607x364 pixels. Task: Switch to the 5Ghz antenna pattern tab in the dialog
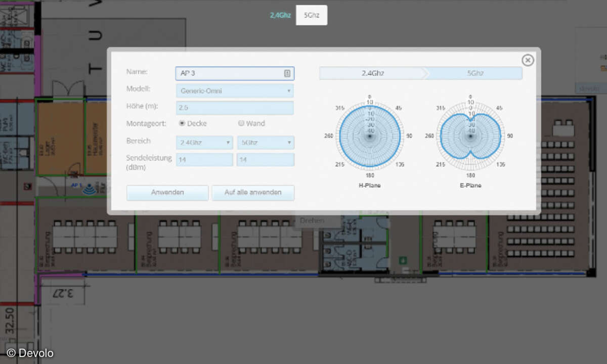pos(475,73)
